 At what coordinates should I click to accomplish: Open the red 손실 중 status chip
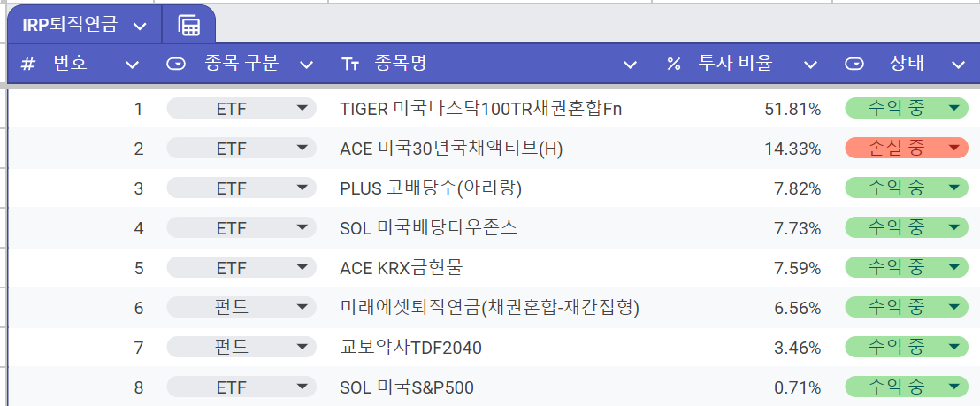(907, 149)
